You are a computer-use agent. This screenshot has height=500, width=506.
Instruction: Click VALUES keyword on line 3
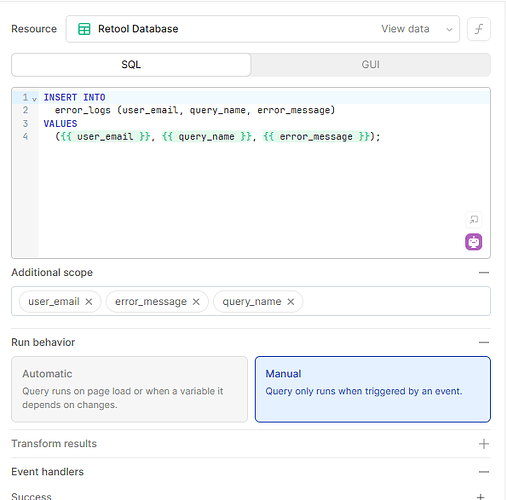pos(60,124)
